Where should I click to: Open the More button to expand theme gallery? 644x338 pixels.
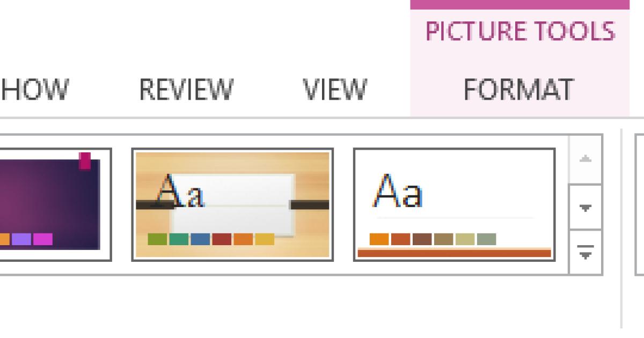pos(585,251)
